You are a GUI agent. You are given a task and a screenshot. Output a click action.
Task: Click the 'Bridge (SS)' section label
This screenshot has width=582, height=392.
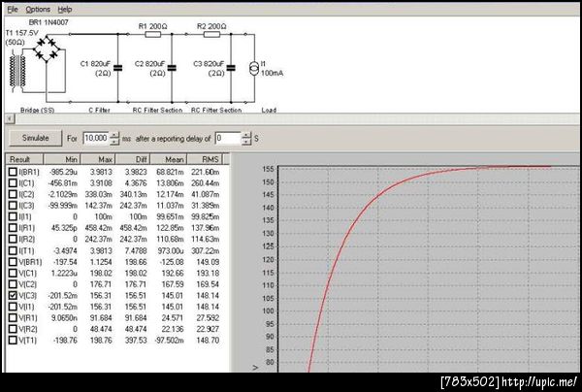click(37, 111)
